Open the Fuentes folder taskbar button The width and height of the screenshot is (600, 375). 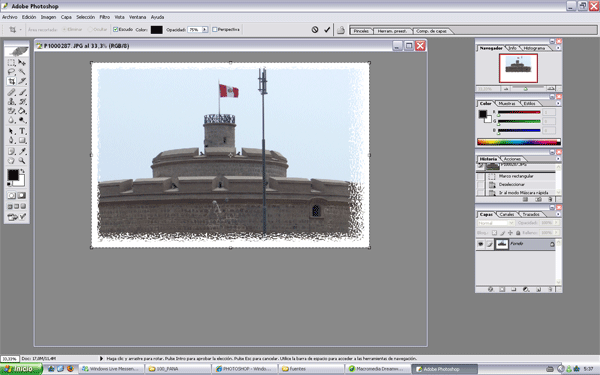pyautogui.click(x=310, y=369)
